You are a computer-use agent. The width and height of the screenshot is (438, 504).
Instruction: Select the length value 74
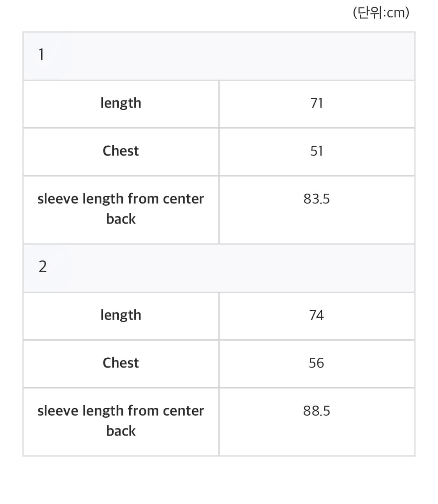(x=317, y=315)
